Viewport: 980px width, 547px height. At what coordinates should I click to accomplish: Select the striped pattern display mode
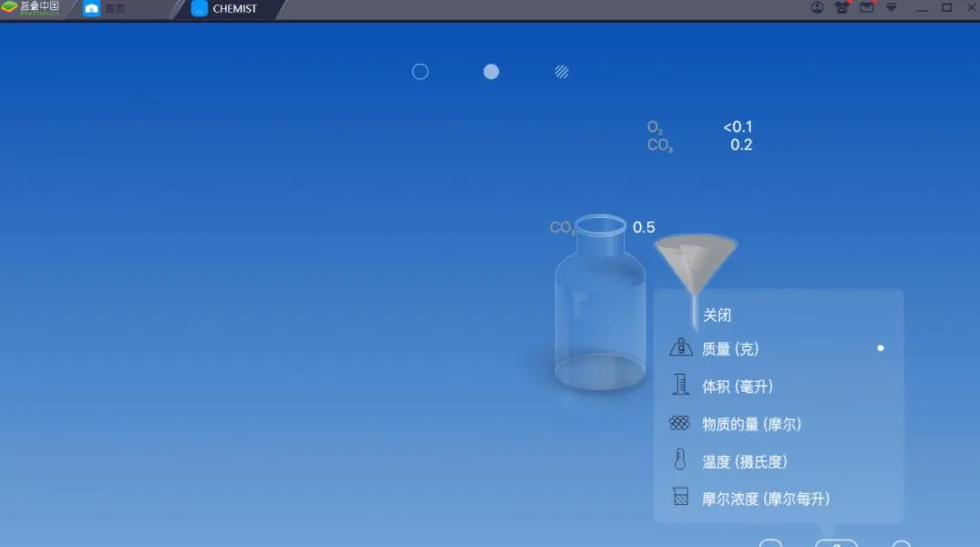coord(562,71)
